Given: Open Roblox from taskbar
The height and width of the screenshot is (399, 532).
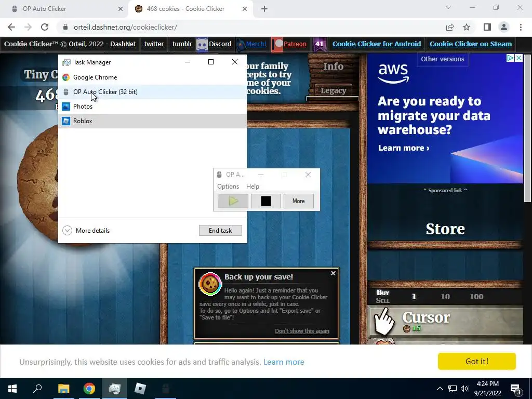Looking at the screenshot, I should point(140,389).
